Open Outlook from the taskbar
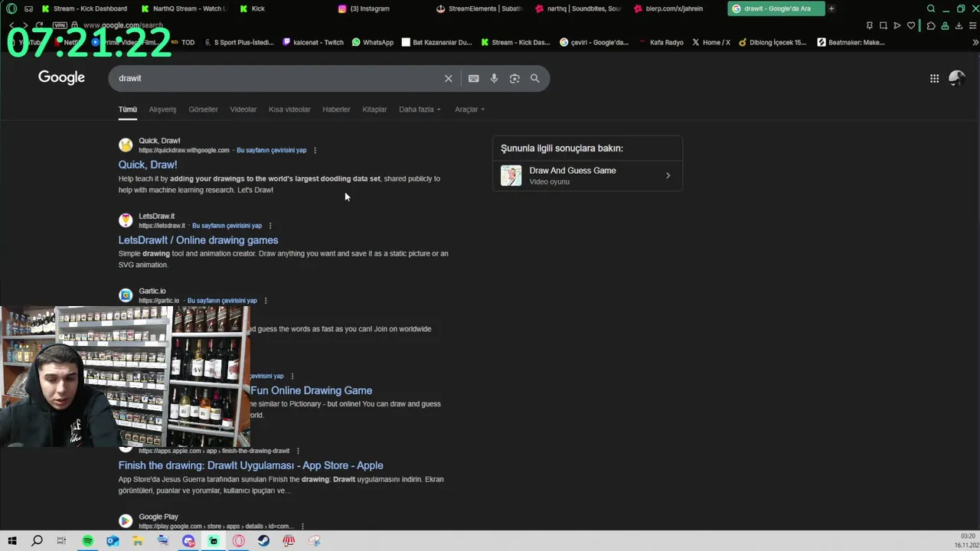 [113, 541]
